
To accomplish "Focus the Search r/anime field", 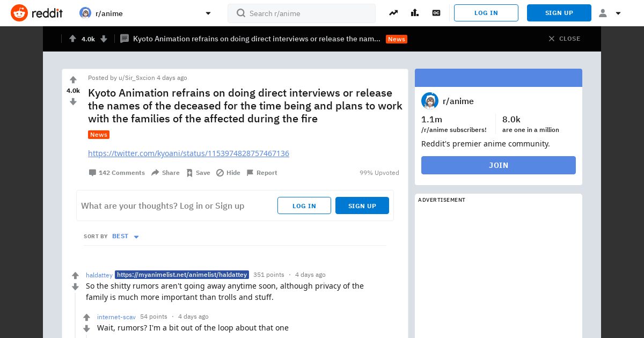I will (x=302, y=13).
